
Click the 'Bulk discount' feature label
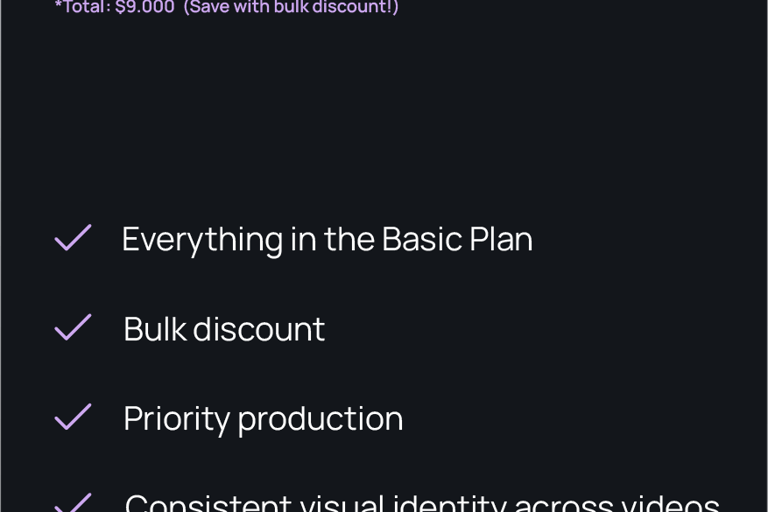(x=224, y=329)
